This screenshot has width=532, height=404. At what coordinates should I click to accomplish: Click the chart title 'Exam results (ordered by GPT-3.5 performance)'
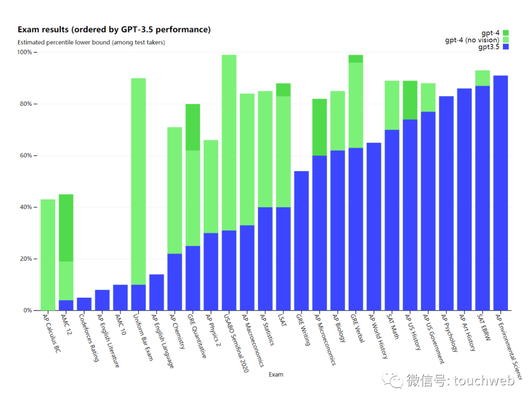point(114,30)
